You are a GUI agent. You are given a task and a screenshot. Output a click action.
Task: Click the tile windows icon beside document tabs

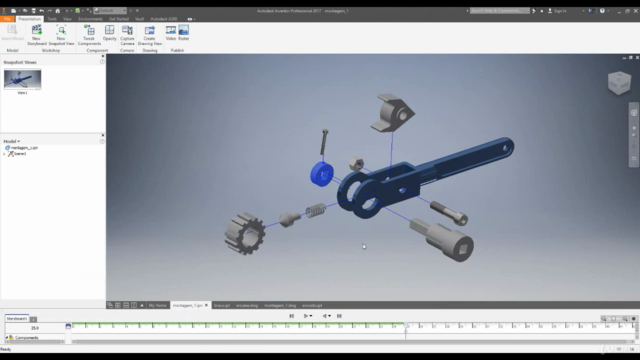point(118,305)
